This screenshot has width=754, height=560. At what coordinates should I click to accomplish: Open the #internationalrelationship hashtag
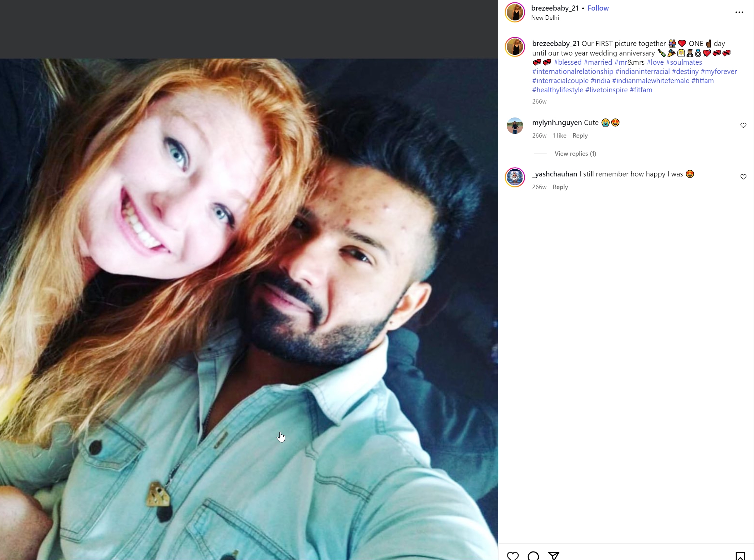pos(572,72)
